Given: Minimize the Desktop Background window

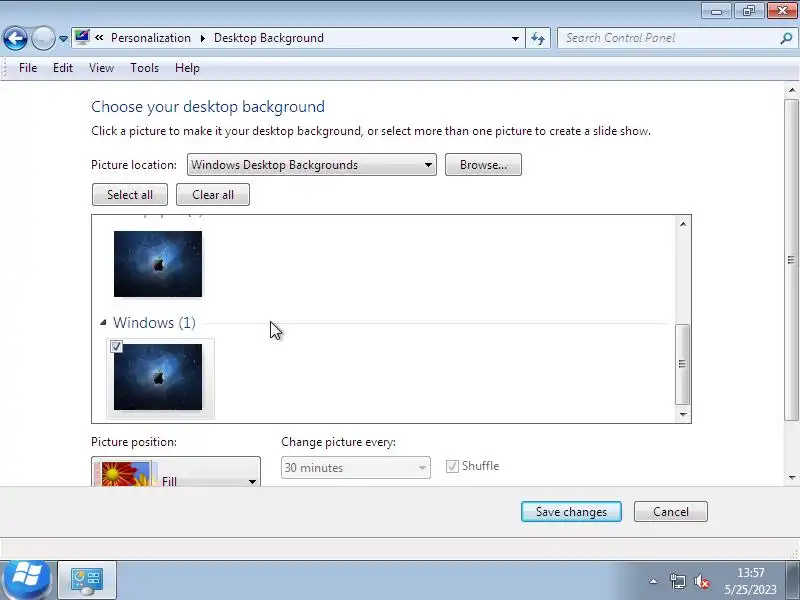Looking at the screenshot, I should pyautogui.click(x=716, y=11).
